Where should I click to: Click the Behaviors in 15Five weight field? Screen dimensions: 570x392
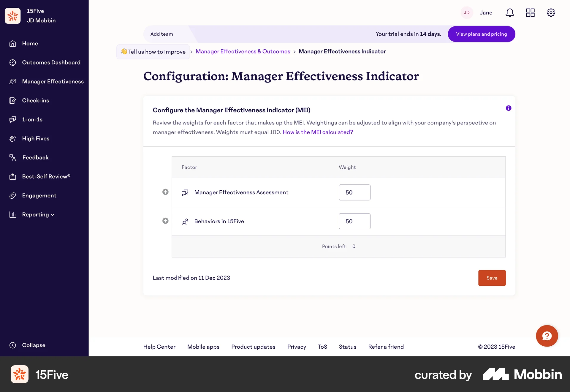(x=354, y=221)
